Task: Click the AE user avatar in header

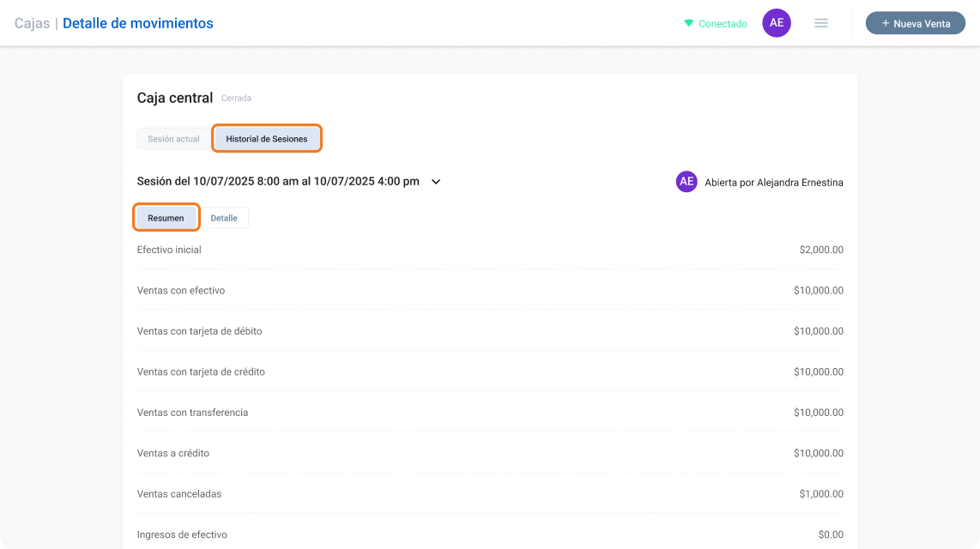Action: 777,23
